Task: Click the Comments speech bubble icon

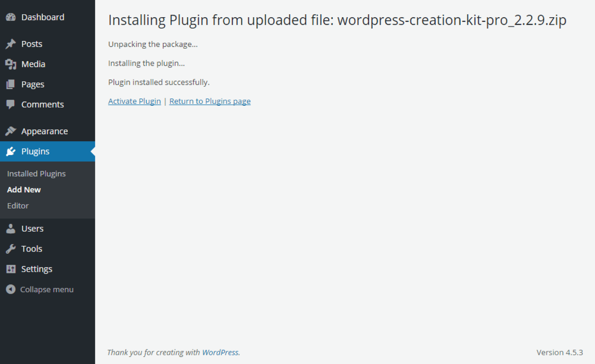Action: [x=11, y=105]
